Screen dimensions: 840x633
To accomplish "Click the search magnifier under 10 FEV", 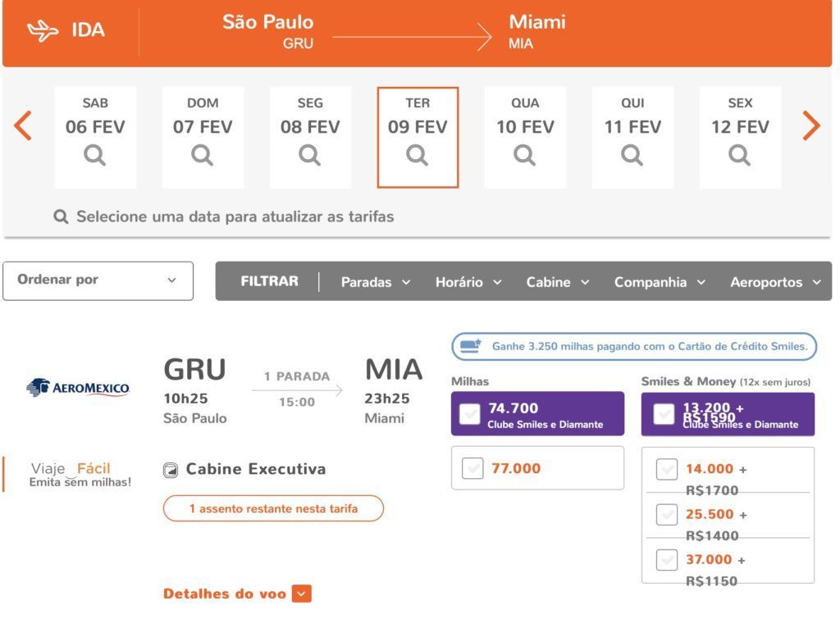I will point(524,155).
